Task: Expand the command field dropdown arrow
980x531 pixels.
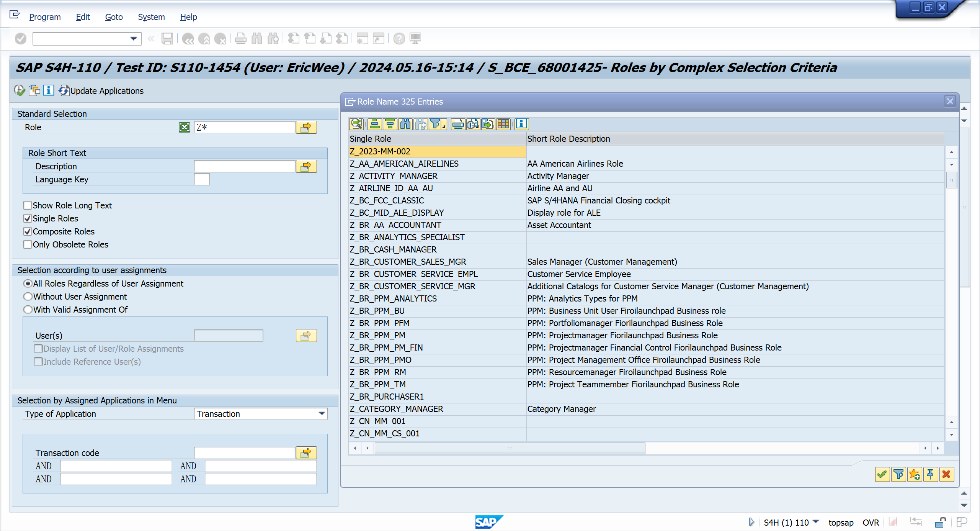Action: click(x=133, y=39)
